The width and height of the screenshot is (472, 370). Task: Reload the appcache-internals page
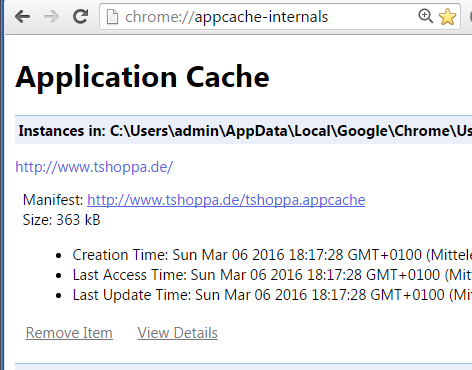[80, 16]
